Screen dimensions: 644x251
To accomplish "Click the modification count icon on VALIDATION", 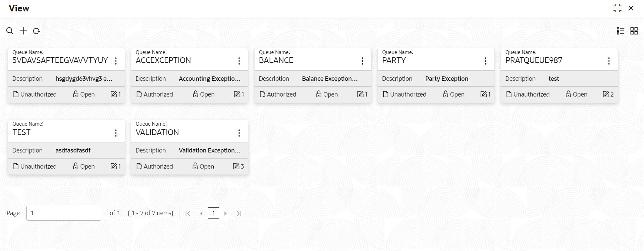I will tap(236, 166).
